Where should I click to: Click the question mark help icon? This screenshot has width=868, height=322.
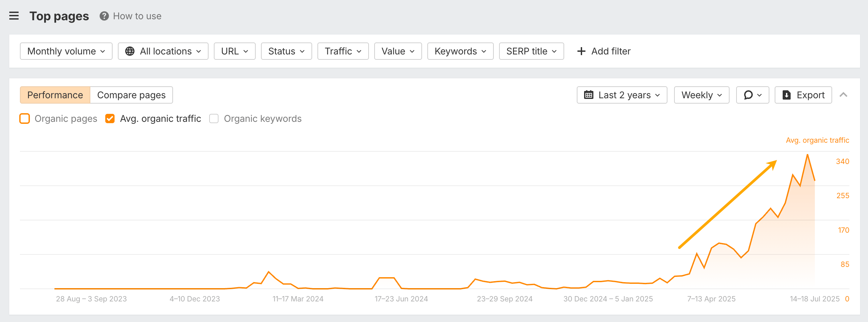pyautogui.click(x=104, y=16)
